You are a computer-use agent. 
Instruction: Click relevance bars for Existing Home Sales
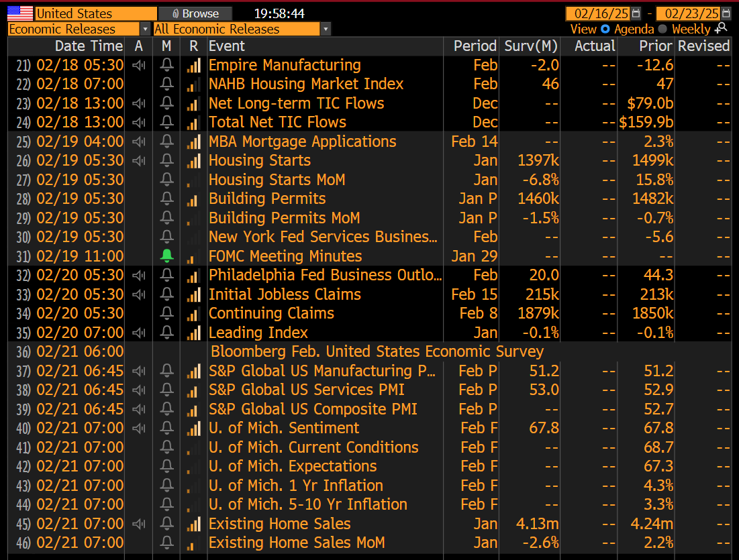coord(193,524)
